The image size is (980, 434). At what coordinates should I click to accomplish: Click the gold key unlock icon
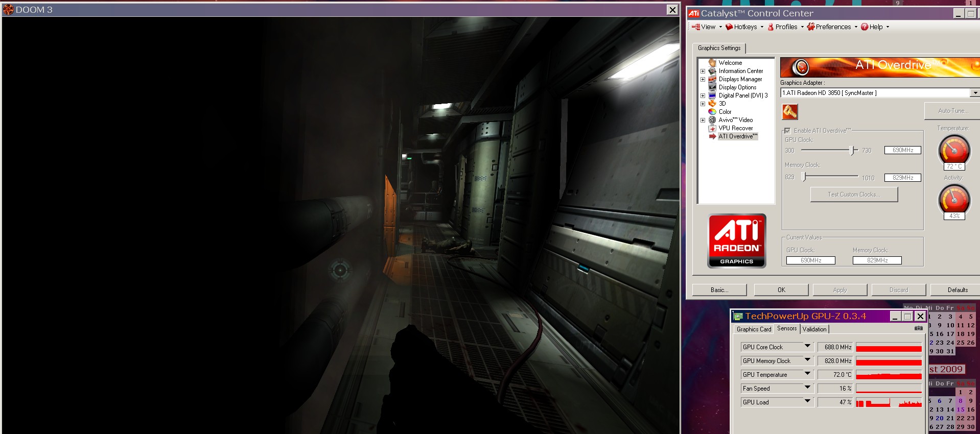790,112
